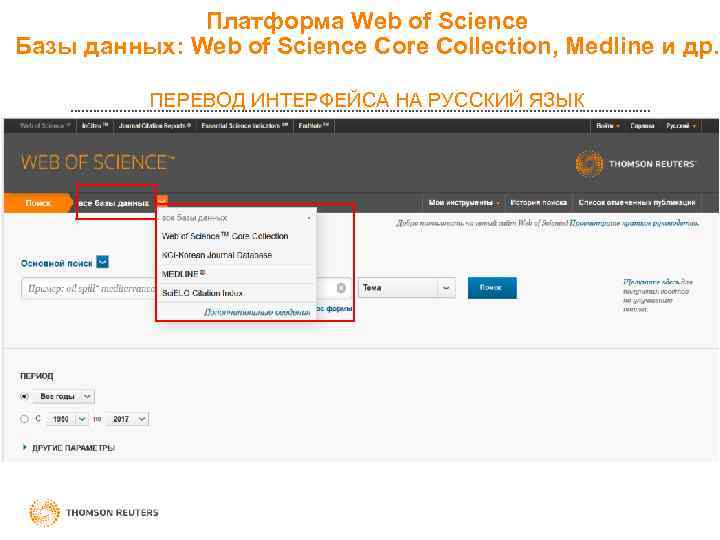Click the blue Поиск search button
The image size is (720, 540).
click(x=492, y=288)
